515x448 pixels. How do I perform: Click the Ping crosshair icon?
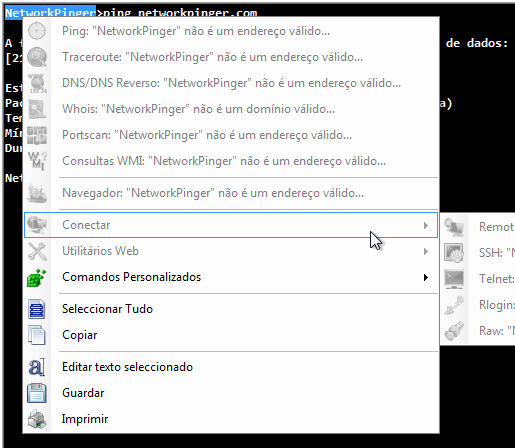tap(37, 31)
